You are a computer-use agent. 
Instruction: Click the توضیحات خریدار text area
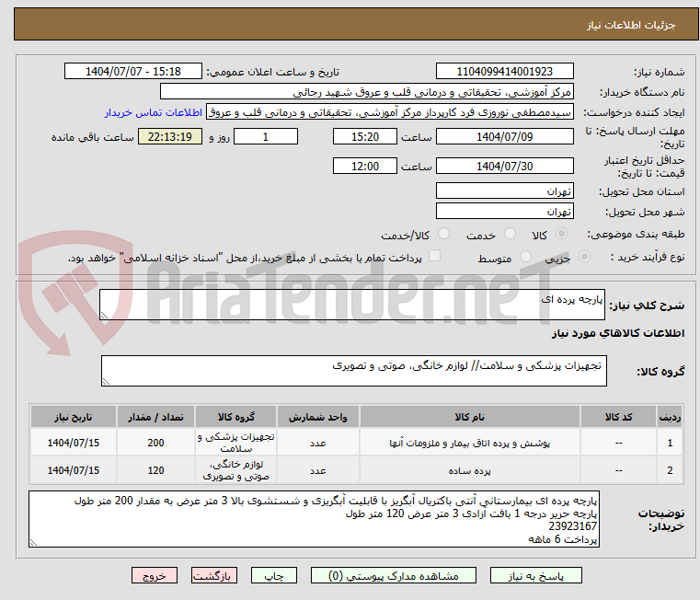point(314,519)
